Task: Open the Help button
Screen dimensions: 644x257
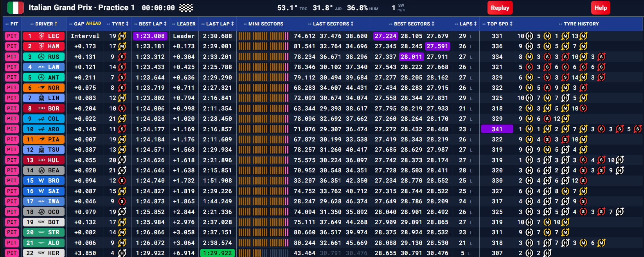Action: click(601, 8)
